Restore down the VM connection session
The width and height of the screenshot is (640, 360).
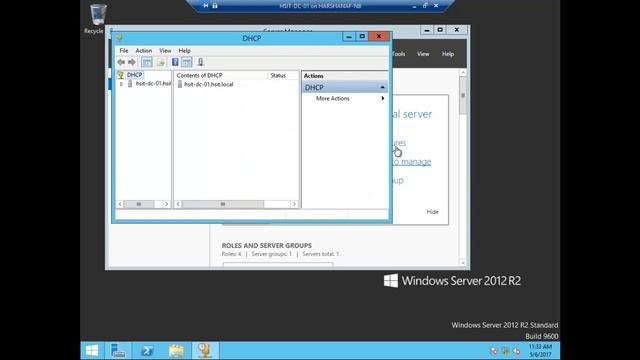[425, 6]
